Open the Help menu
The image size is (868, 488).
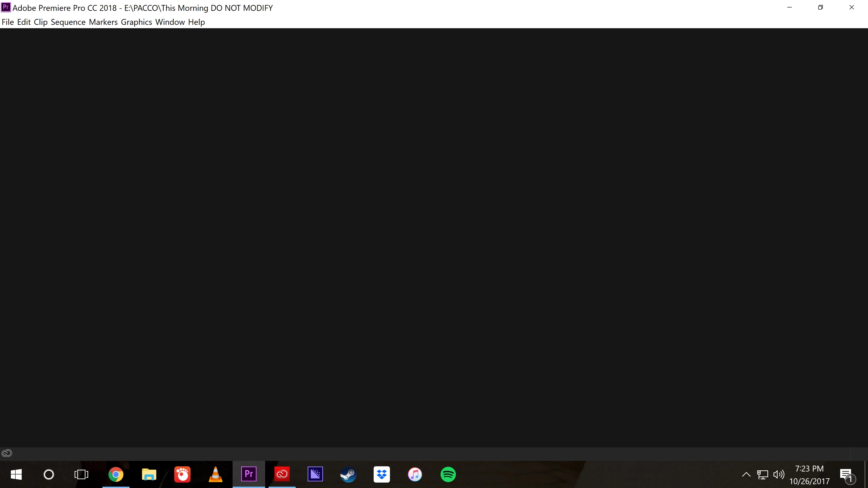click(x=196, y=22)
